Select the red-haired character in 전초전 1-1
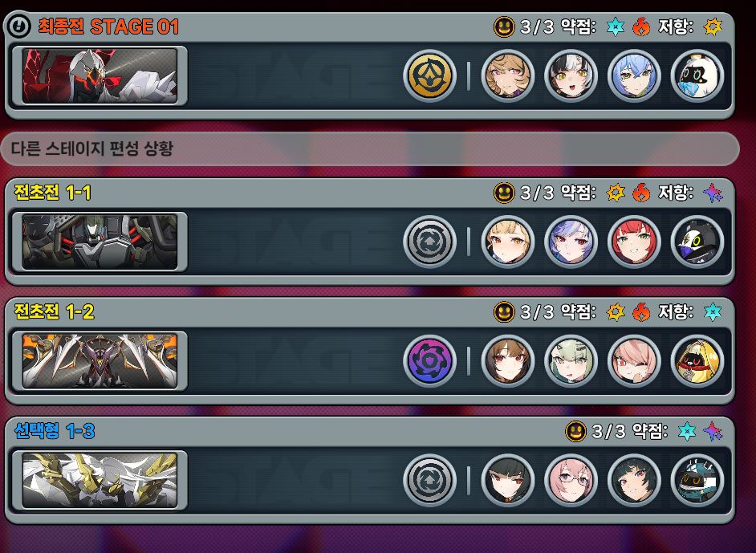The height and width of the screenshot is (553, 756). tap(634, 242)
